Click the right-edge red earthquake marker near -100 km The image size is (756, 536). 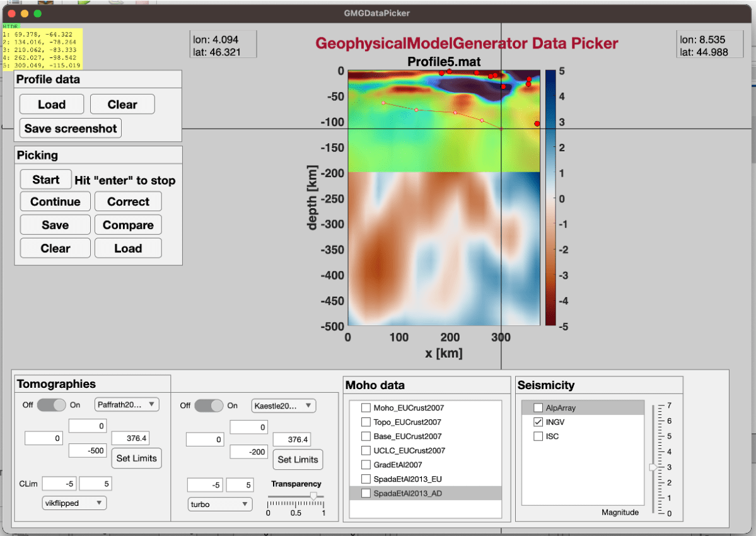pyautogui.click(x=537, y=124)
